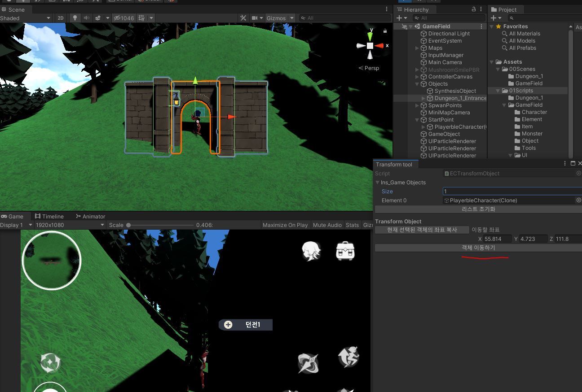Open GameField scene row options menu

(x=481, y=26)
